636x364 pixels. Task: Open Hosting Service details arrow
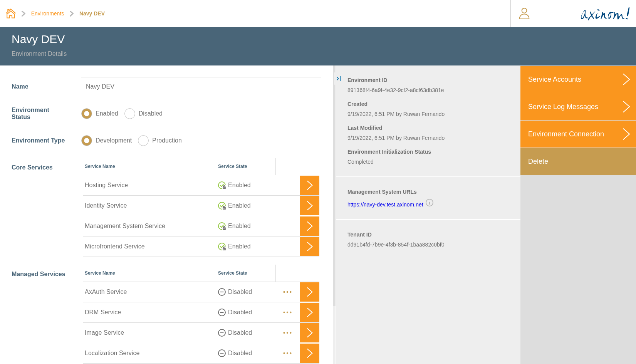[x=310, y=185]
